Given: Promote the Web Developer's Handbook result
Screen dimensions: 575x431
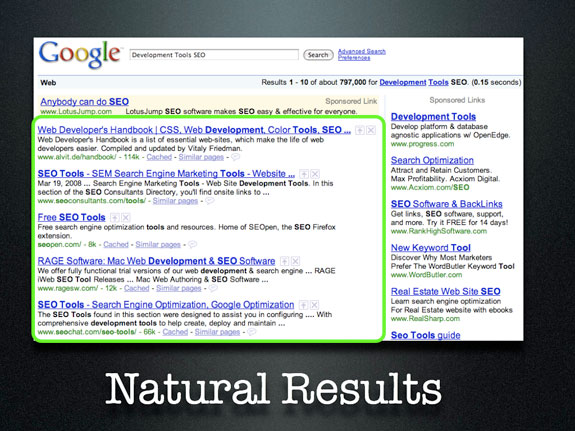Looking at the screenshot, I should [x=360, y=130].
